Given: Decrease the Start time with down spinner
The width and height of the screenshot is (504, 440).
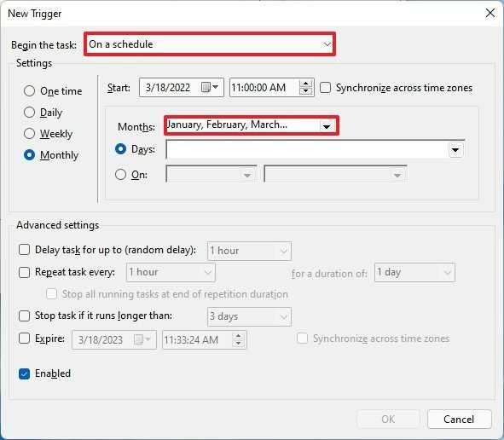Looking at the screenshot, I should click(305, 91).
